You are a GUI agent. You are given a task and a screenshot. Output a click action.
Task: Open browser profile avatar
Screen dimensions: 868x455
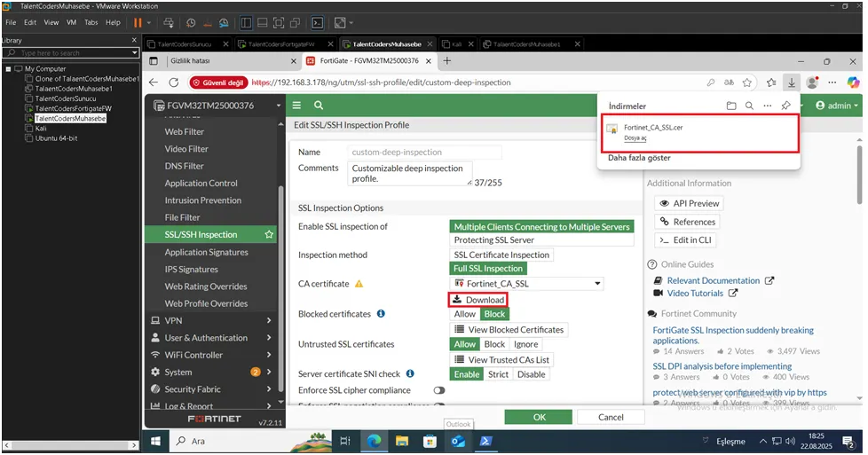point(812,82)
